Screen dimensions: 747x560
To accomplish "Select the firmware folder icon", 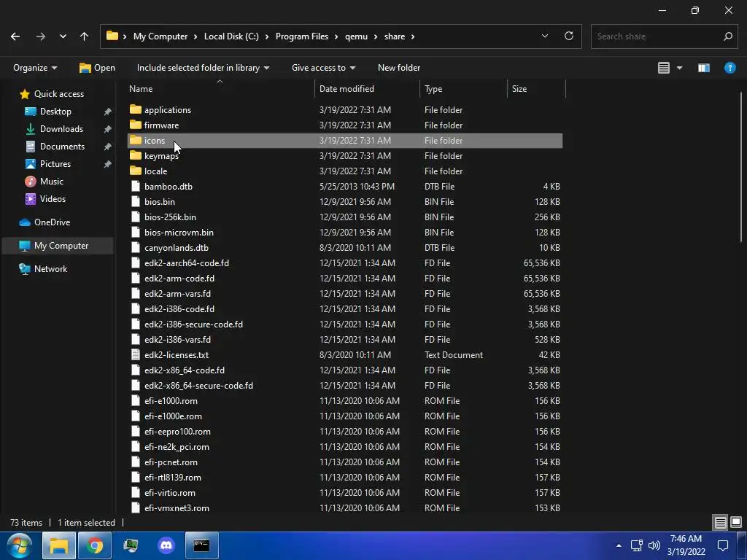I will coord(135,125).
